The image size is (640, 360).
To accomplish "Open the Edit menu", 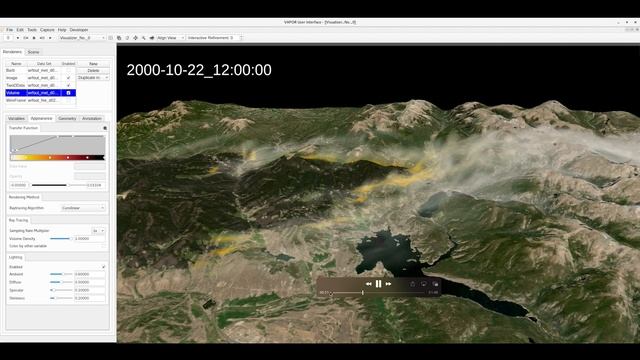I will 20,30.
